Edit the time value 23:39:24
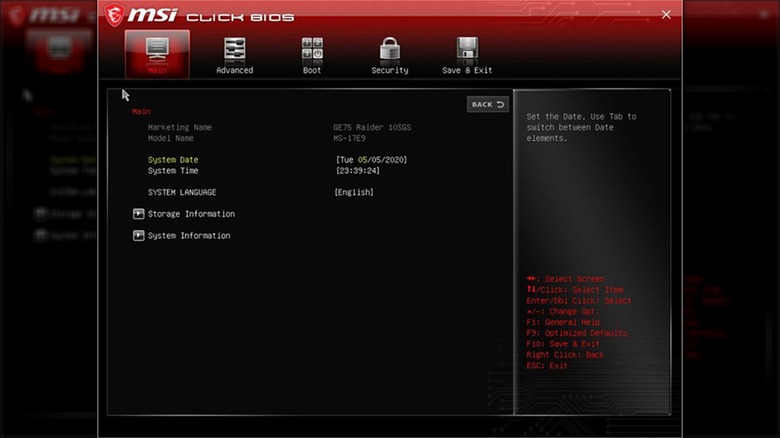Viewport: 780px width, 438px height. coord(358,171)
